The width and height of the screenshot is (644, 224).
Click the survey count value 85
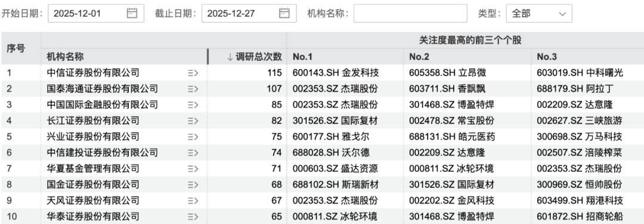coord(277,105)
